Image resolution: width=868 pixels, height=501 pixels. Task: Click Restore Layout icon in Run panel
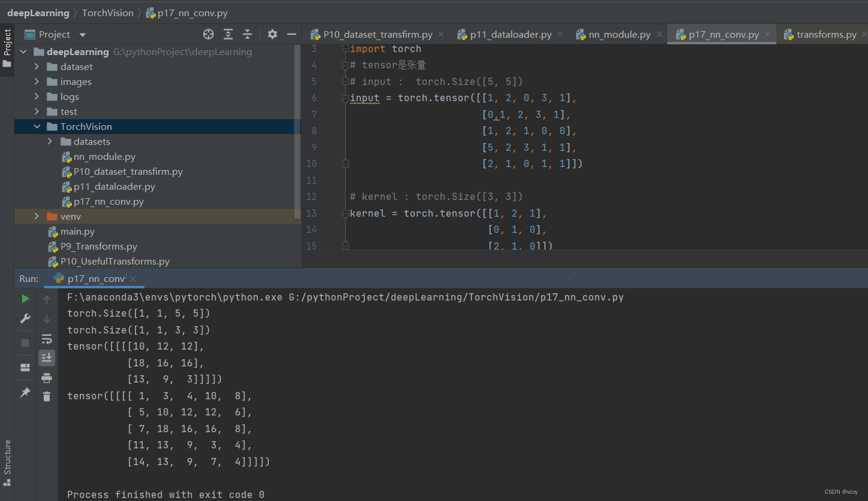click(x=25, y=368)
